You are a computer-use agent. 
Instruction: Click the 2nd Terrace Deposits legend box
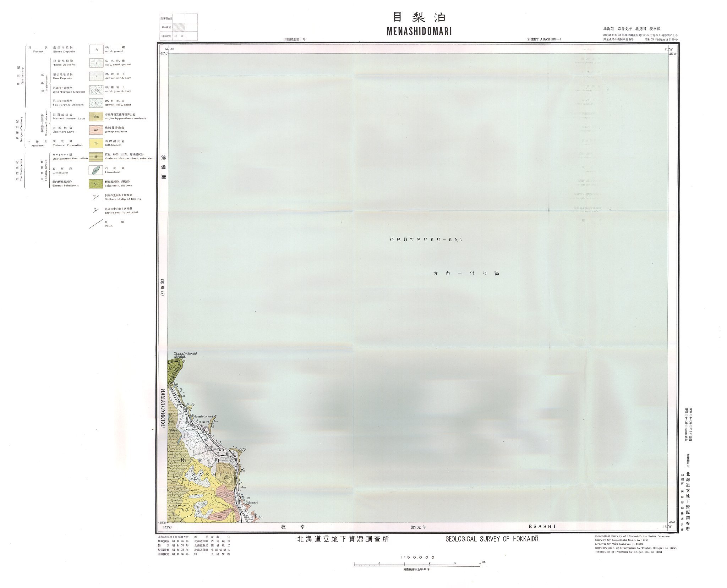point(96,89)
